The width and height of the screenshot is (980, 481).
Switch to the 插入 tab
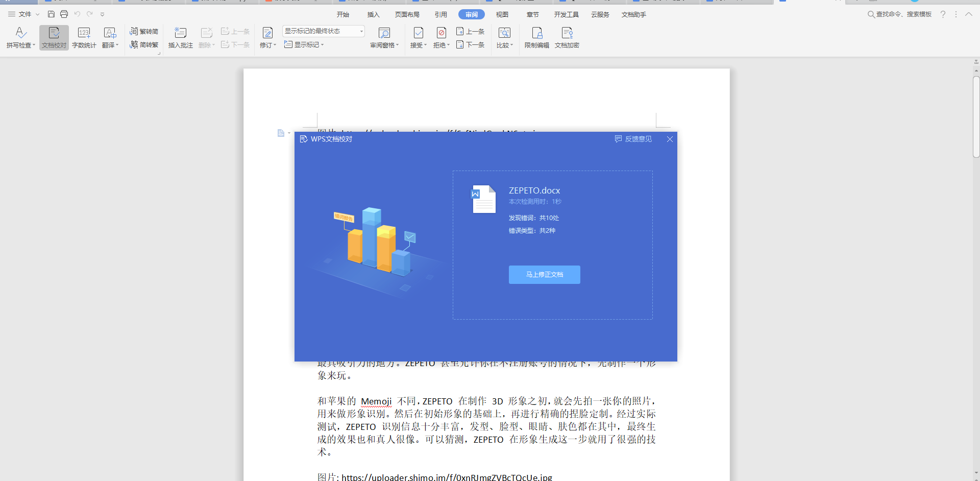pos(374,14)
